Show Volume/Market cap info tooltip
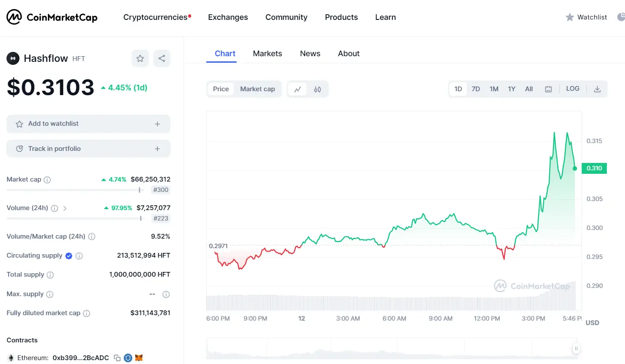Image resolution: width=625 pixels, height=364 pixels. (x=92, y=236)
